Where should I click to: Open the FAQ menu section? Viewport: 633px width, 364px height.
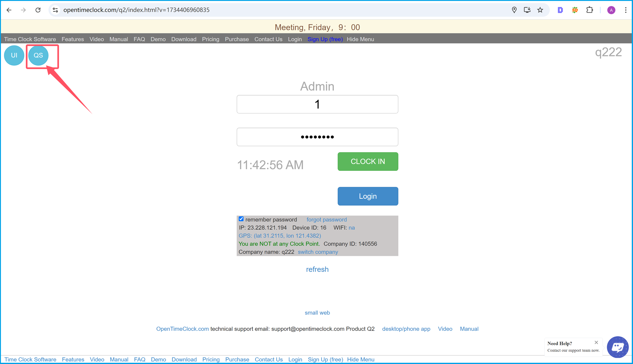(x=139, y=39)
